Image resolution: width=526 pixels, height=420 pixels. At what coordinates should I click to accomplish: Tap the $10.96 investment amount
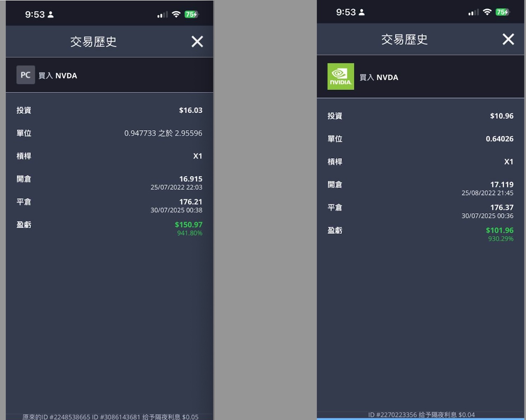click(502, 116)
